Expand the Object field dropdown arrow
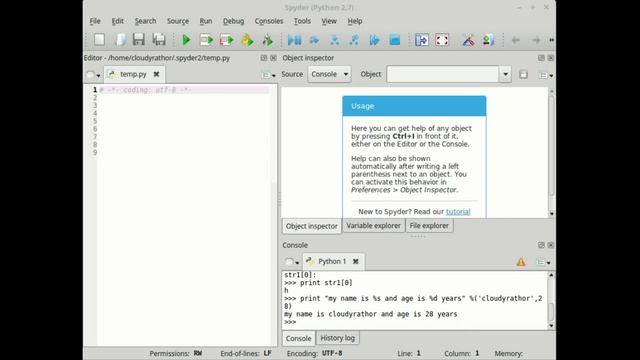Screen dimensions: 640x360 pos(505,74)
